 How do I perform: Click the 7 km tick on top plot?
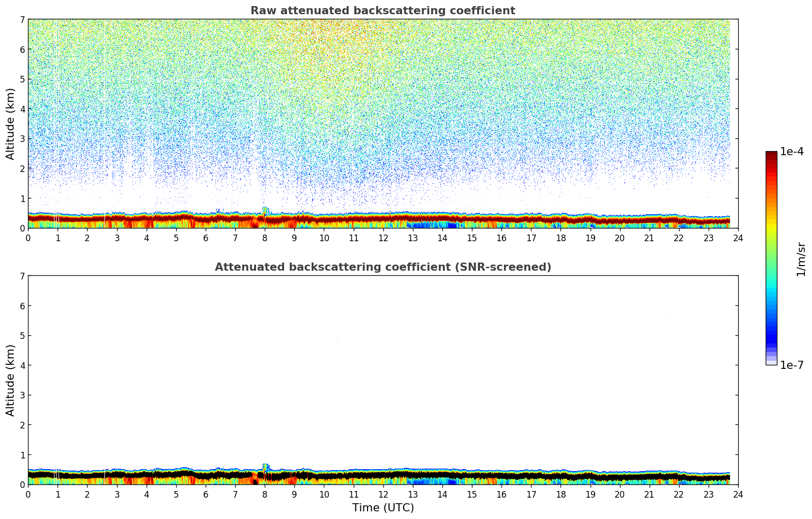(22, 19)
